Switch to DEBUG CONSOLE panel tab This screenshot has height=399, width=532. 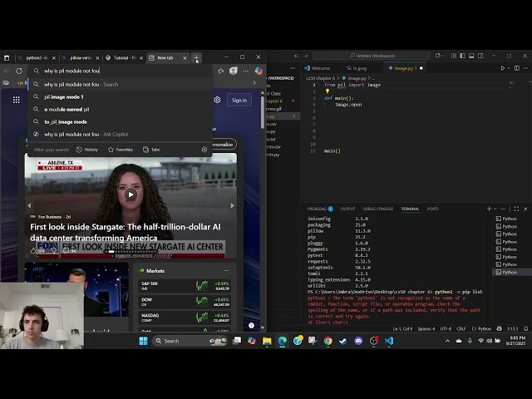point(378,209)
